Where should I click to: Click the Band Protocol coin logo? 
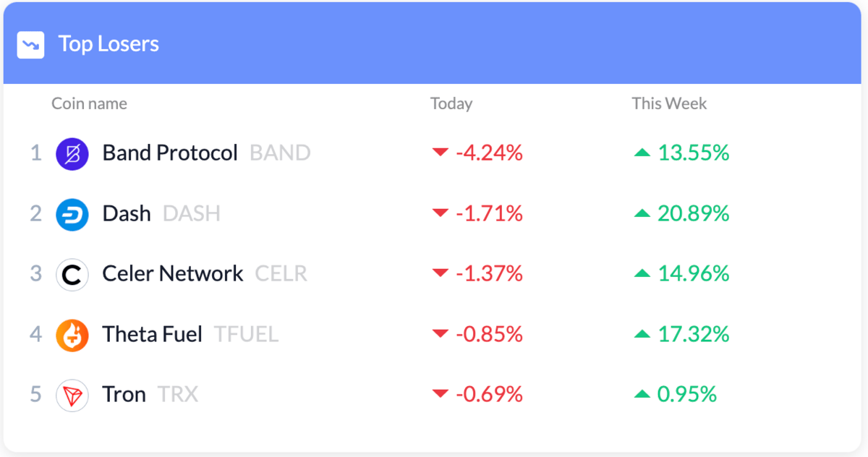tap(72, 154)
